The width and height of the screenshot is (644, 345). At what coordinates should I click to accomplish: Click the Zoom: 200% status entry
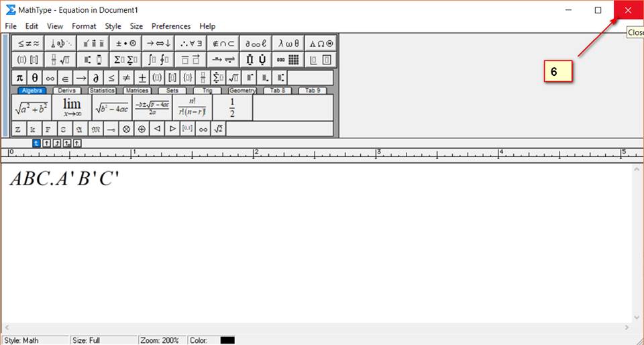click(160, 340)
